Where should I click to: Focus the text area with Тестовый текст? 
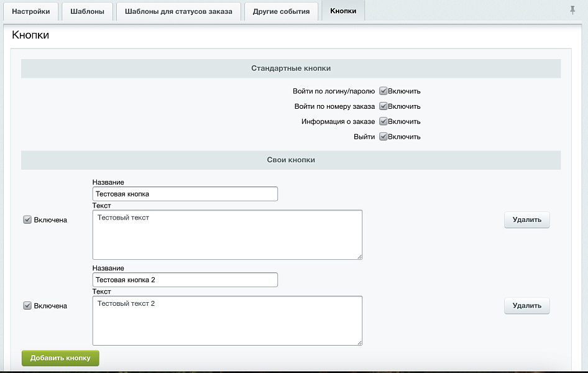[227, 234]
